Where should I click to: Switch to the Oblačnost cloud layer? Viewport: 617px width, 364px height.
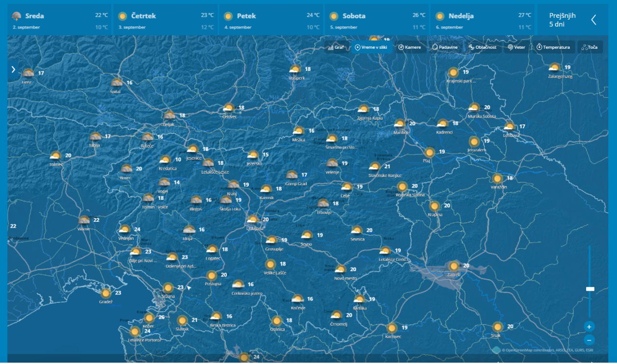(483, 47)
